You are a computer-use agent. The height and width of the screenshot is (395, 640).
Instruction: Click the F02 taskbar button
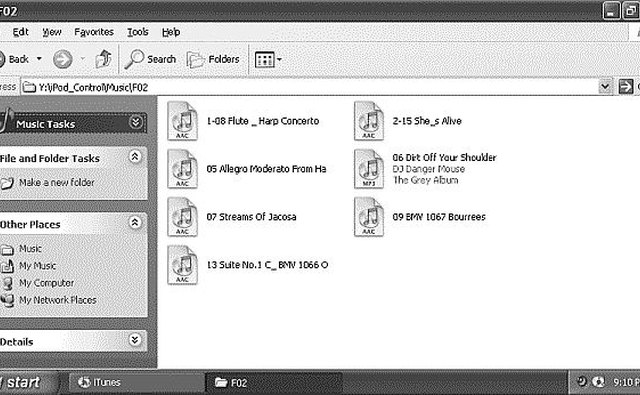click(274, 383)
